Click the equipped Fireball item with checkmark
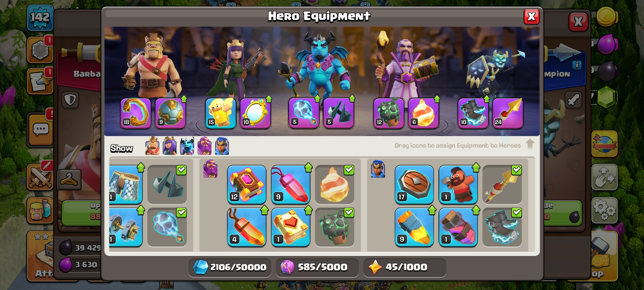 [x=335, y=184]
